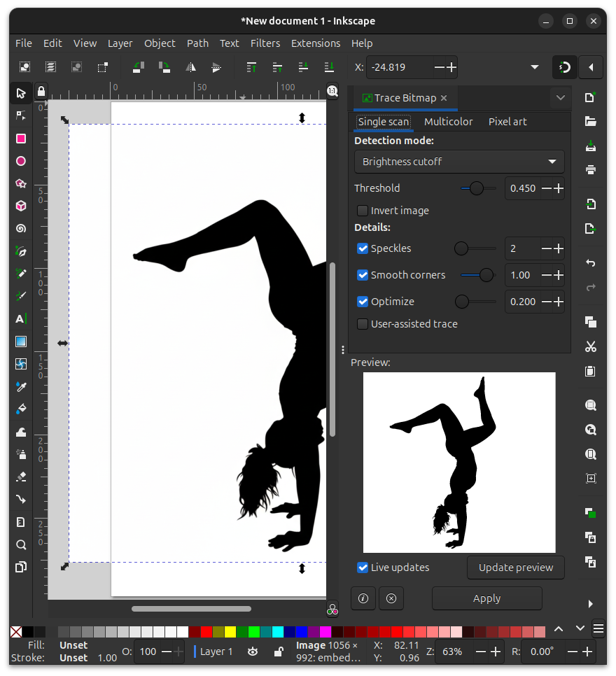Viewport: 616px width, 676px height.
Task: Select the Spiral tool
Action: coord(21,229)
